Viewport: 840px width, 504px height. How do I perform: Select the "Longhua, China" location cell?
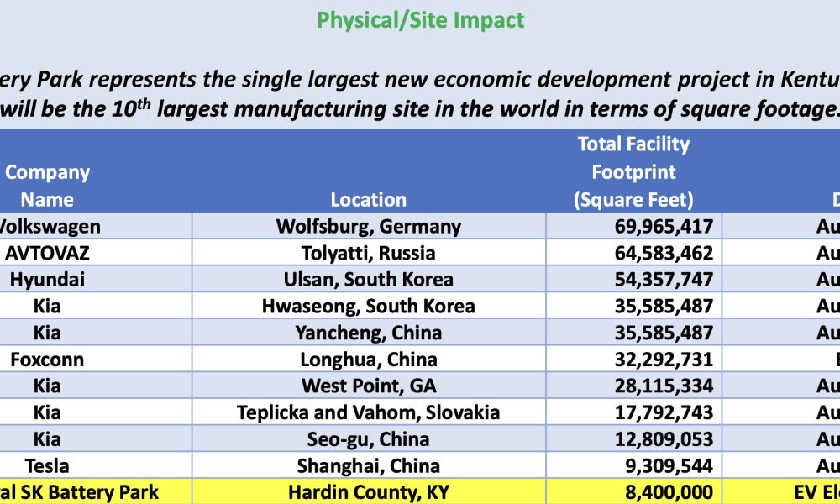click(369, 359)
